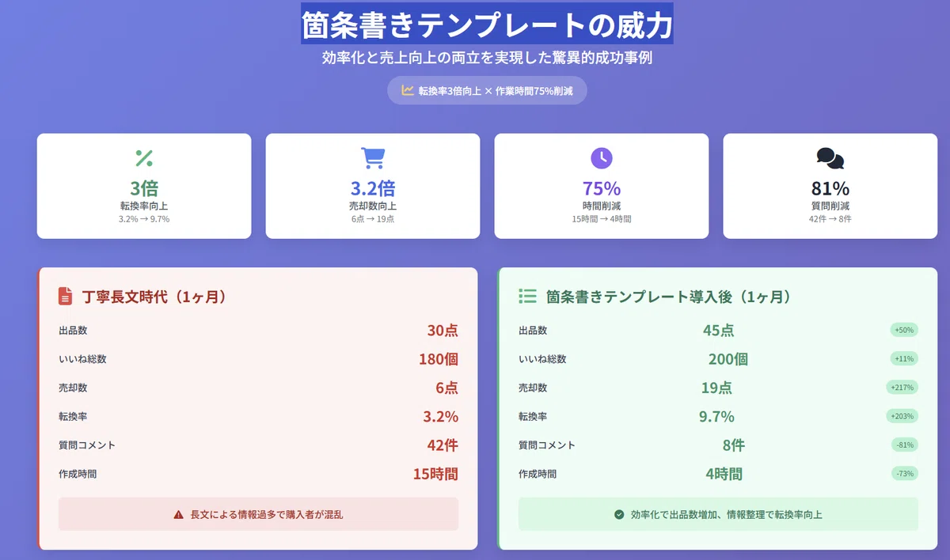Click the purple clock icon
The height and width of the screenshot is (560, 950).
[602, 157]
